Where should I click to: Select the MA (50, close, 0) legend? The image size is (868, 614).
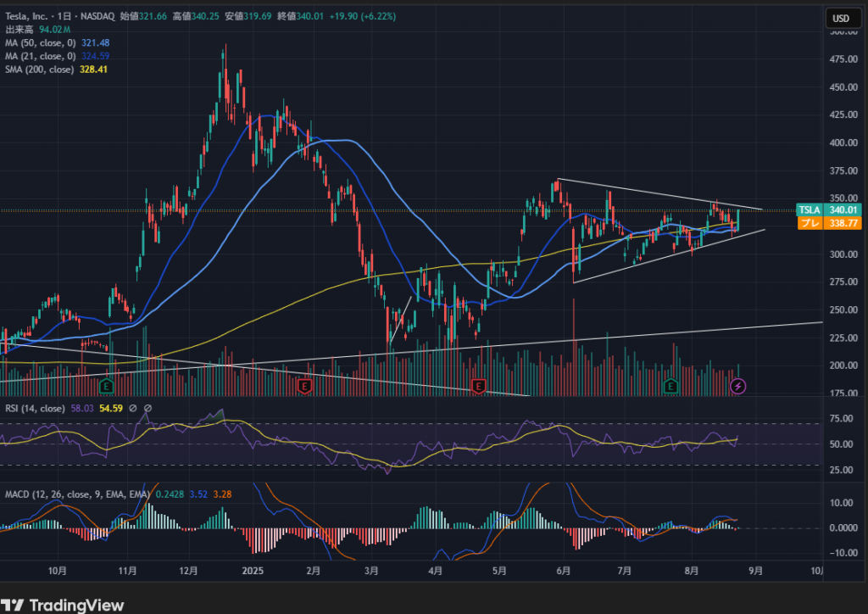tap(41, 42)
